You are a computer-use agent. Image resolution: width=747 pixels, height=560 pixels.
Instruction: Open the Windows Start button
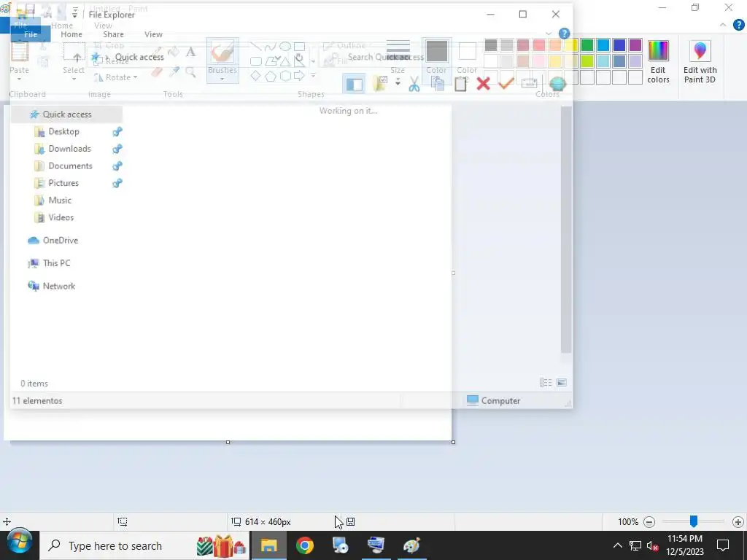click(20, 542)
